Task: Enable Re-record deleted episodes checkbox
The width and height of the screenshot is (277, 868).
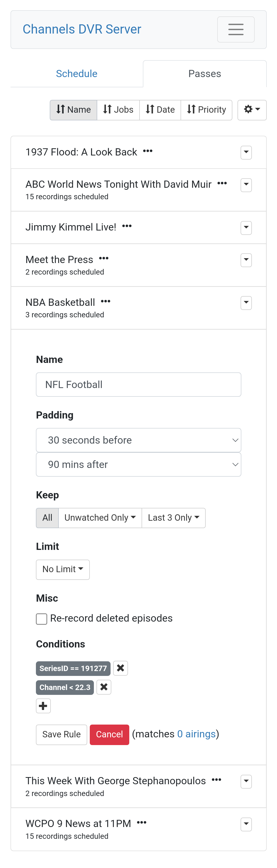Action: pyautogui.click(x=42, y=619)
